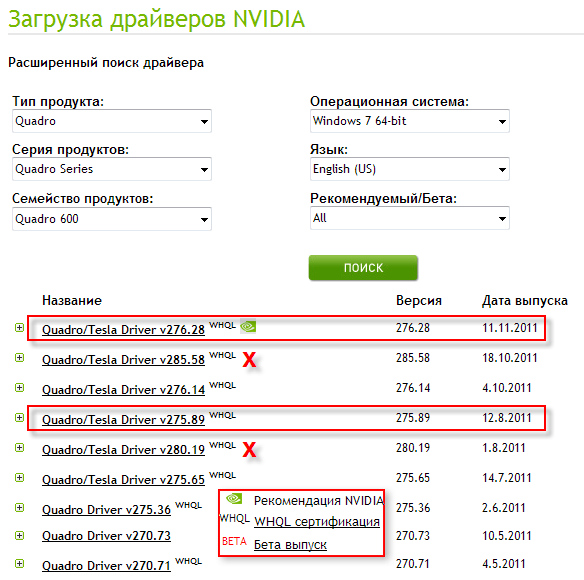Click the Расширенный поиск драйвера subtitle

(106, 63)
